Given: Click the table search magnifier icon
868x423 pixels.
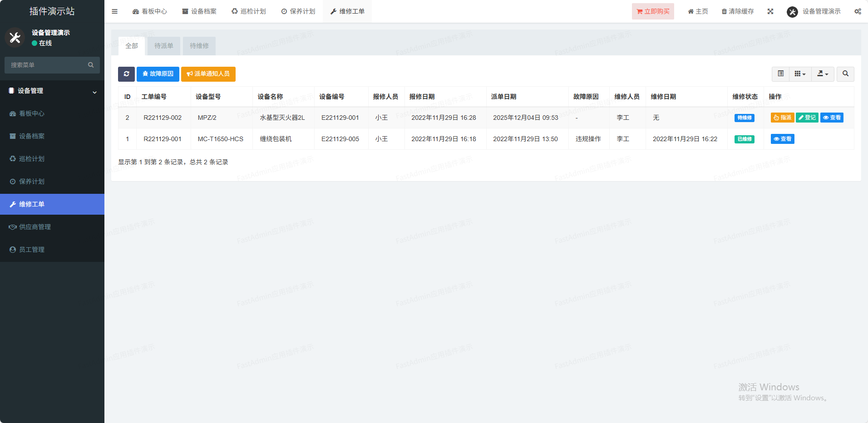Looking at the screenshot, I should coord(845,74).
